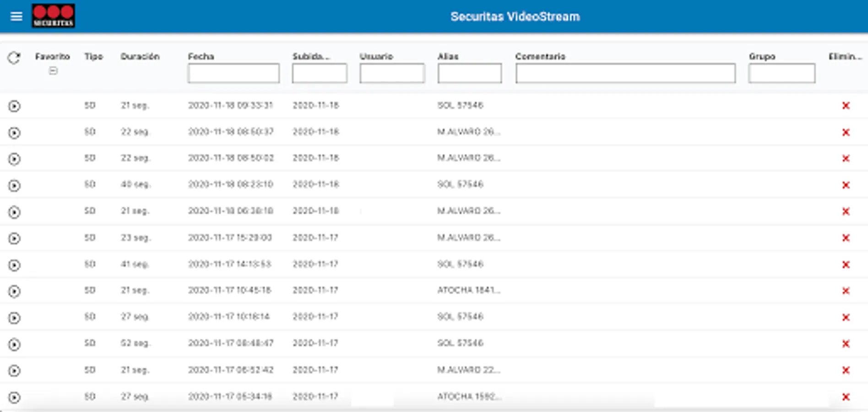Play the last ATOCHA 1592 recording
The width and height of the screenshot is (868, 412).
[x=15, y=396]
